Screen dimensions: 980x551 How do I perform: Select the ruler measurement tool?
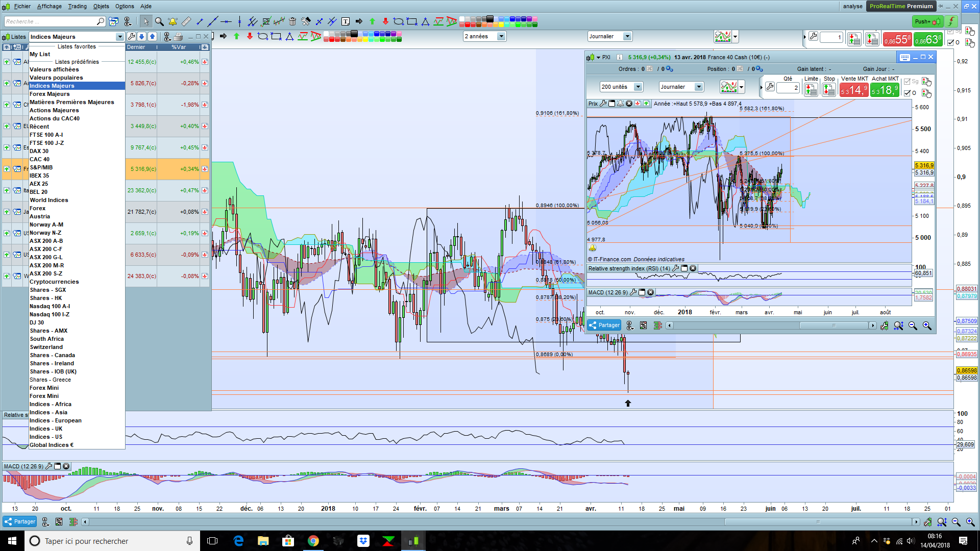pos(186,21)
